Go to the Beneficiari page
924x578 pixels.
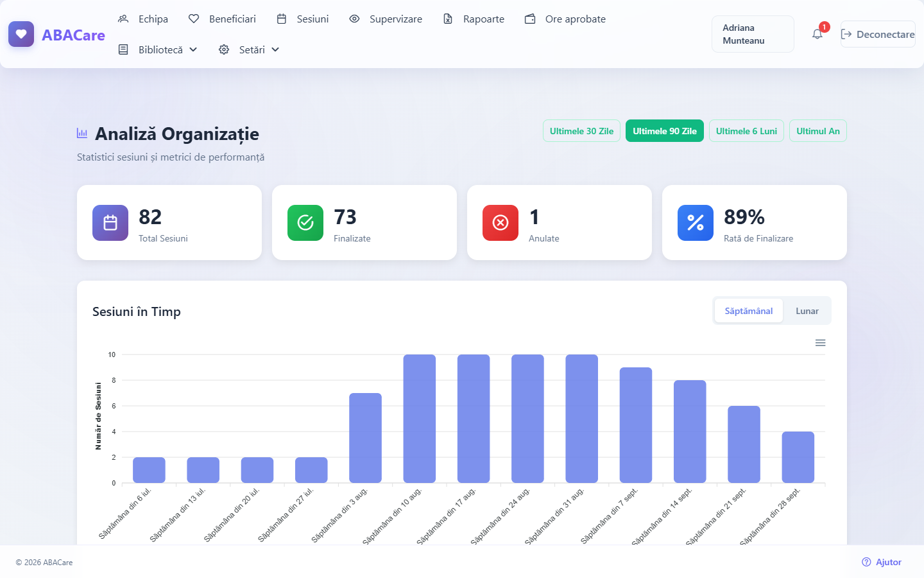[222, 19]
